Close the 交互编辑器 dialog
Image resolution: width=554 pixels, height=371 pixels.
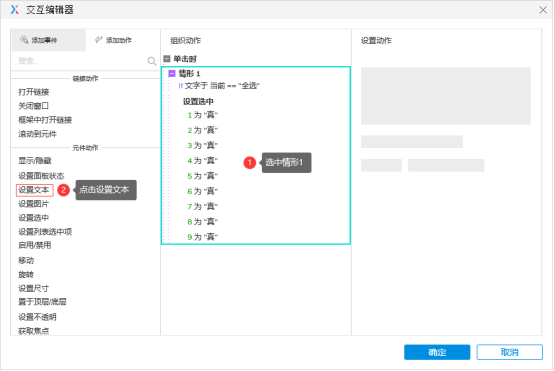pos(543,10)
